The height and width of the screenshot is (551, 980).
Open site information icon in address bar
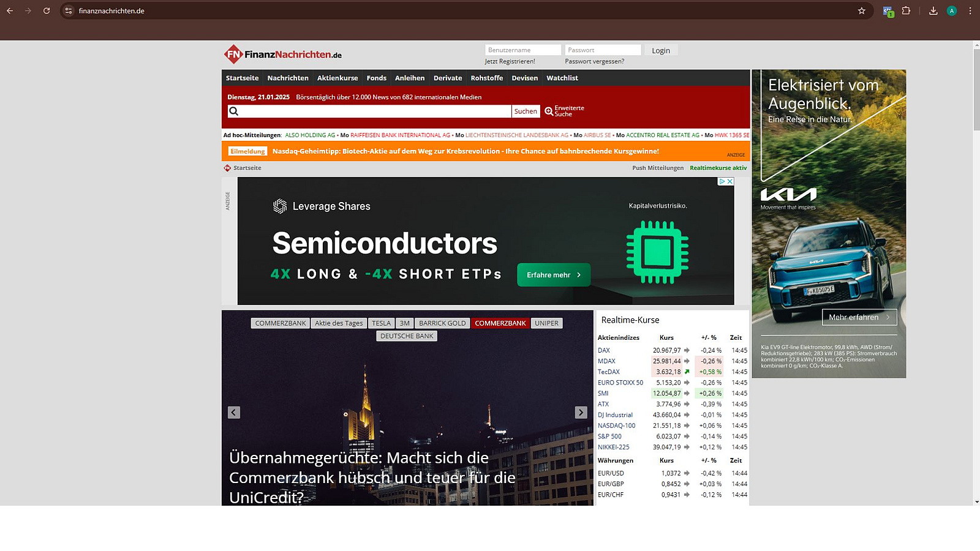(69, 10)
